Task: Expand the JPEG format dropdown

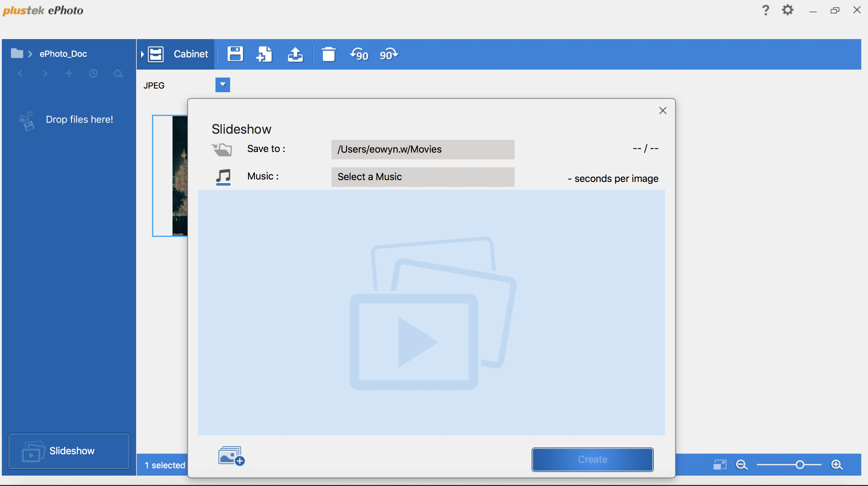Action: pos(222,85)
